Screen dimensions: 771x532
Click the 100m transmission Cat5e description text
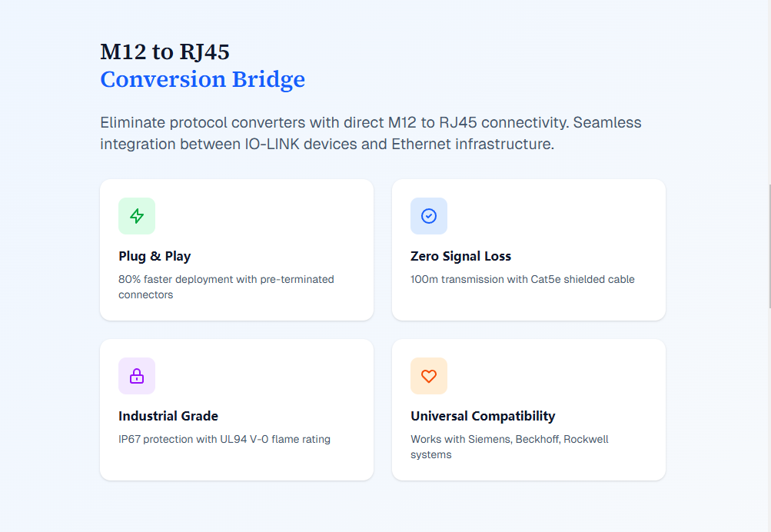(523, 279)
